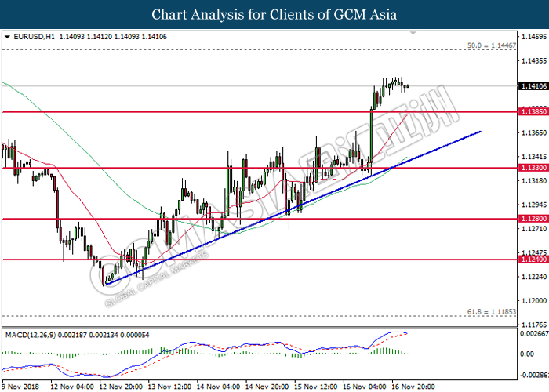Click the 1.14106 current price tag
Image resolution: width=549 pixels, height=392 pixels.
coord(533,86)
